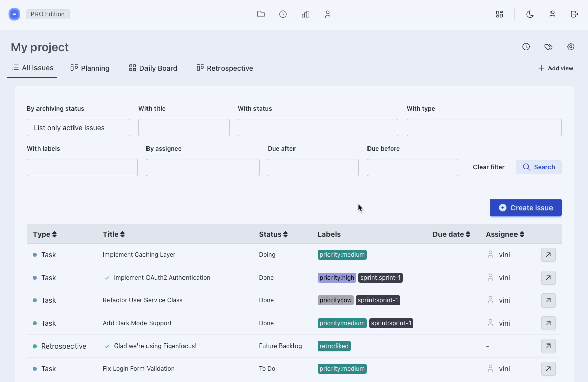The image size is (588, 382).
Task: View reports via the bar chart icon
Action: tap(305, 14)
